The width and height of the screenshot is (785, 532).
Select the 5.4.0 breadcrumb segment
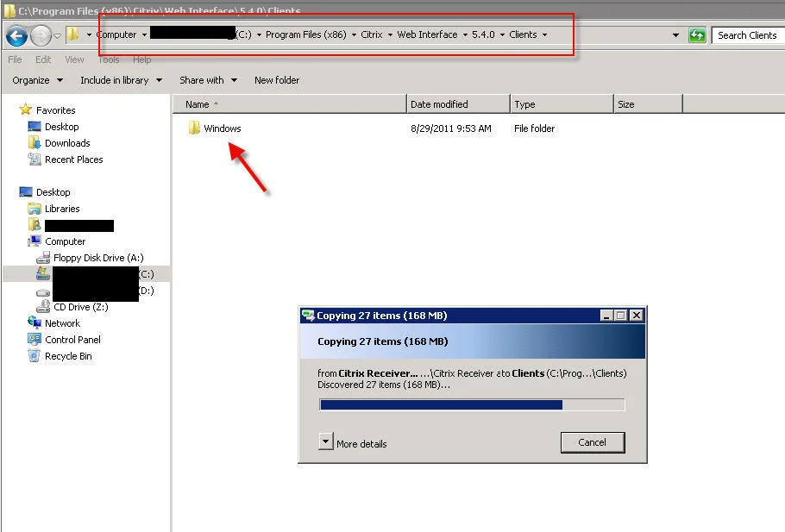pyautogui.click(x=483, y=34)
